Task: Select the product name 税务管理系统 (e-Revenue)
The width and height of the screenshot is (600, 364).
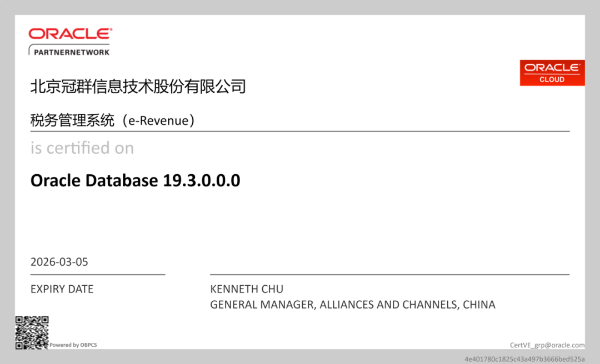Action: click(x=112, y=120)
